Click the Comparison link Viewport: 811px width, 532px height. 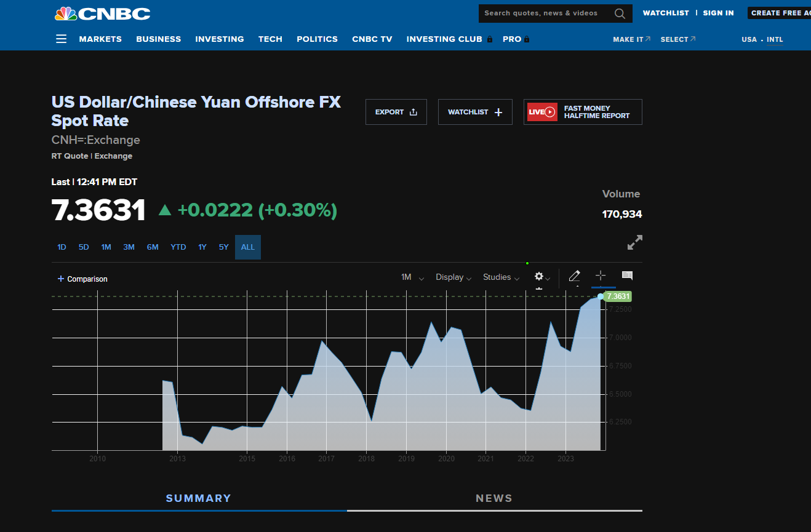pos(87,279)
